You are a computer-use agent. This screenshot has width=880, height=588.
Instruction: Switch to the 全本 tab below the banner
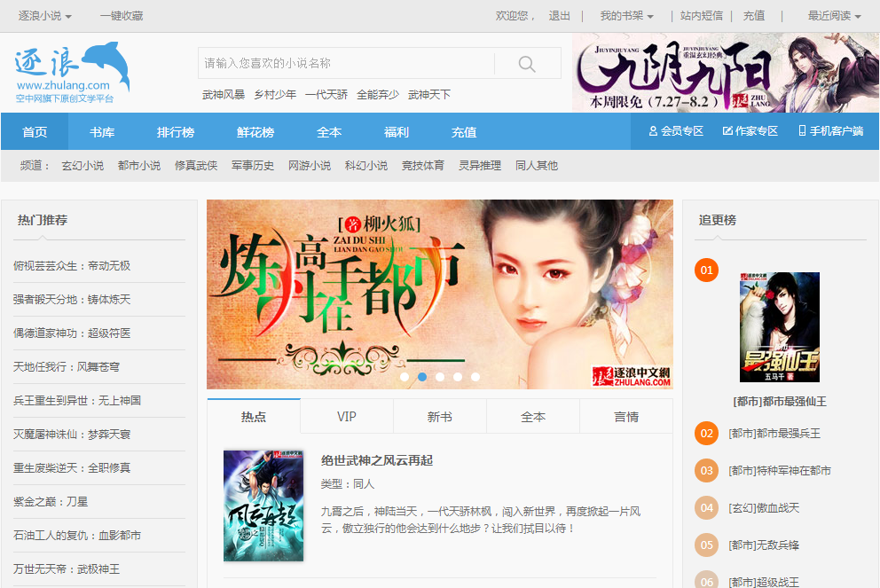(x=533, y=416)
